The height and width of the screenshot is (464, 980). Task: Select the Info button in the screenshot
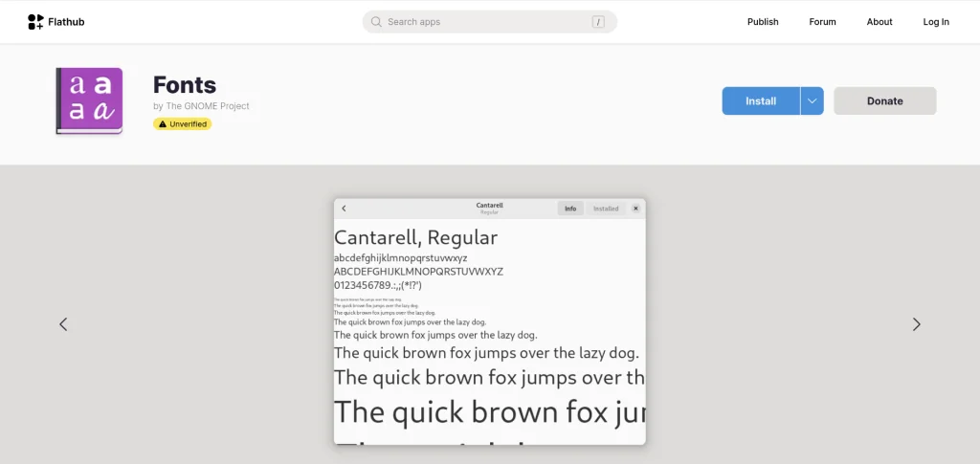(x=570, y=209)
